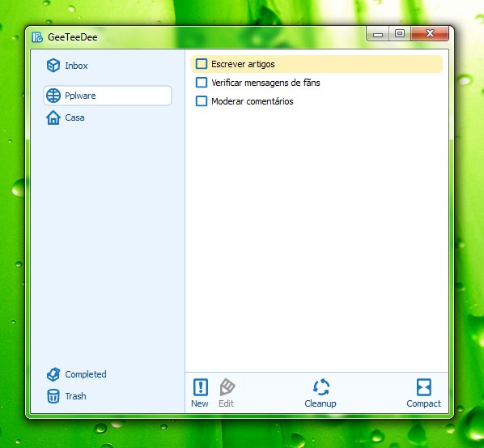
Task: Minimize the GeeTeeDee window
Action: pos(378,34)
